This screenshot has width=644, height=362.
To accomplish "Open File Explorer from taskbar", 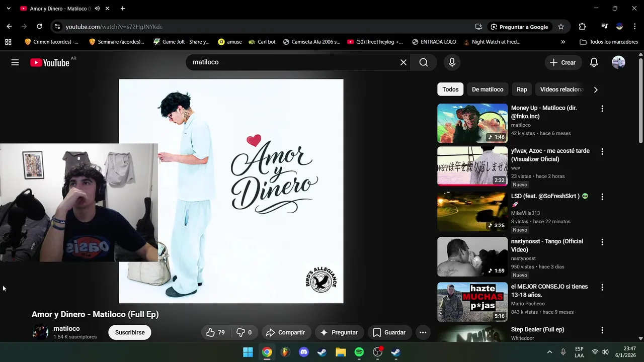I will [x=341, y=352].
